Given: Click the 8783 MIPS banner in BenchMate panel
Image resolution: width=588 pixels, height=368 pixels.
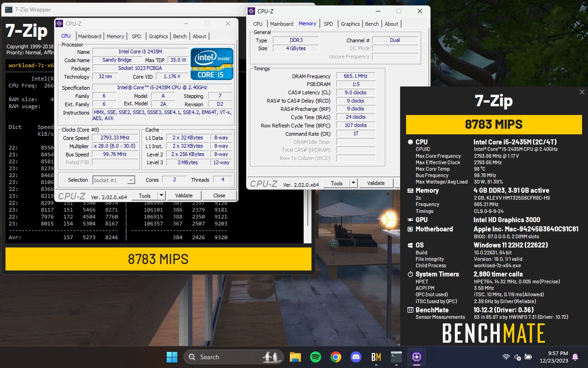Looking at the screenshot, I should point(494,124).
